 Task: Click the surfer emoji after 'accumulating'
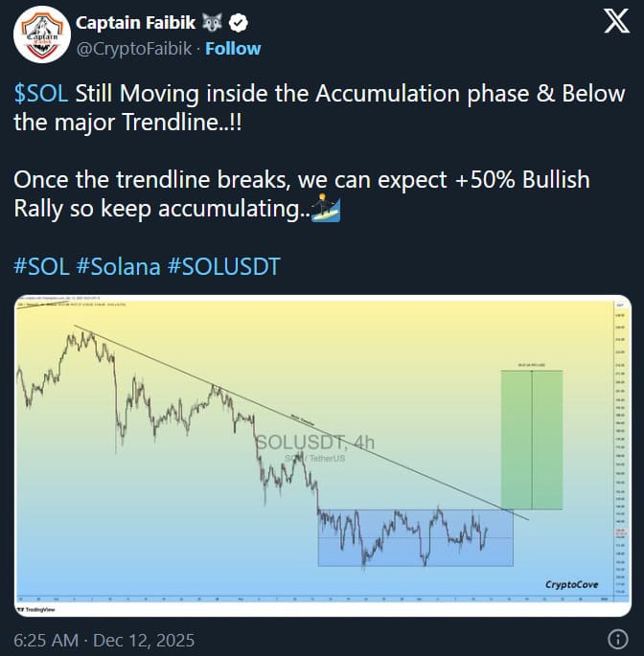[x=326, y=208]
